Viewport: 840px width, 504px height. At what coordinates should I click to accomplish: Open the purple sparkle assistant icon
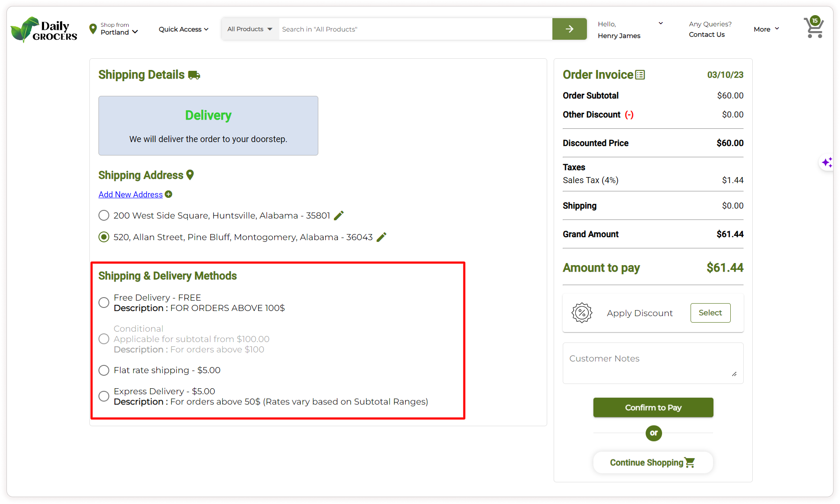pyautogui.click(x=827, y=162)
